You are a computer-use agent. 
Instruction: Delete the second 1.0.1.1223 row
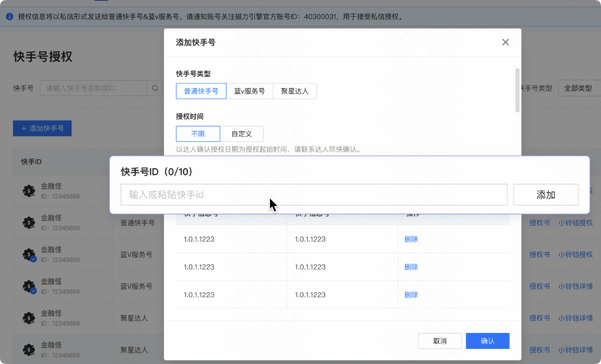point(411,267)
